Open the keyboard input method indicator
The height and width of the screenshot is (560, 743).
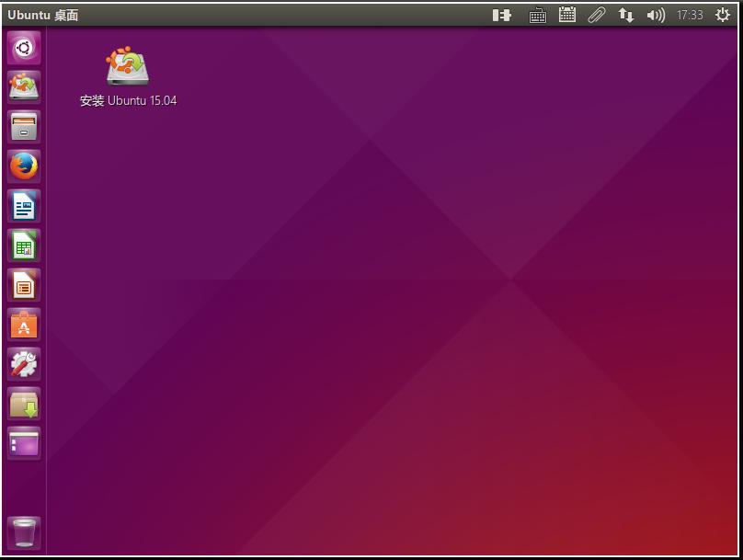point(566,15)
